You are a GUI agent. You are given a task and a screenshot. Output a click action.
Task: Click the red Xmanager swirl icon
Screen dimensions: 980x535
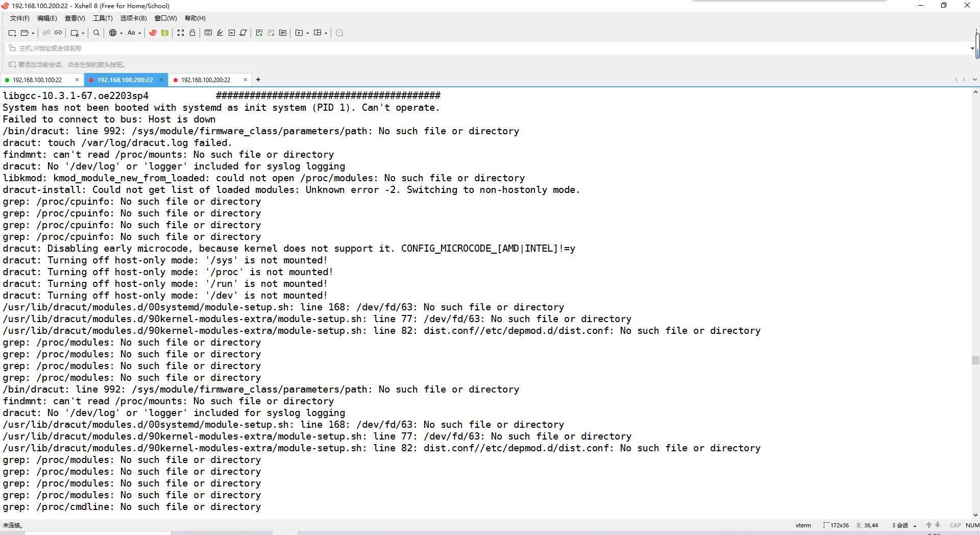(153, 33)
